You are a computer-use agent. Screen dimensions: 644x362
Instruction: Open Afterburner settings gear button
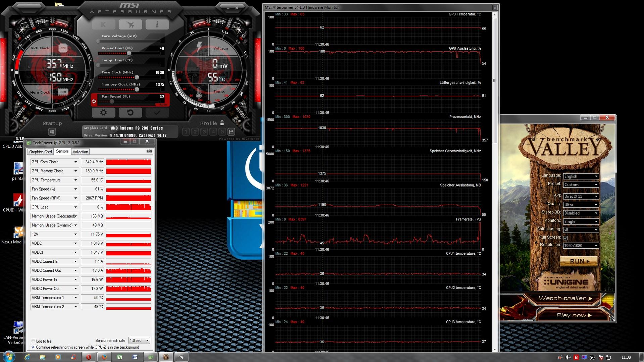click(x=103, y=112)
